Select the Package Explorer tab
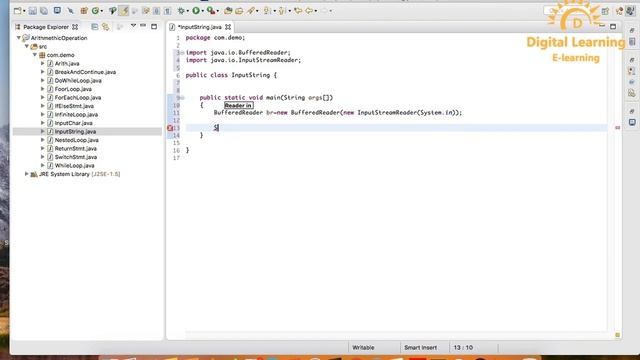 46,27
